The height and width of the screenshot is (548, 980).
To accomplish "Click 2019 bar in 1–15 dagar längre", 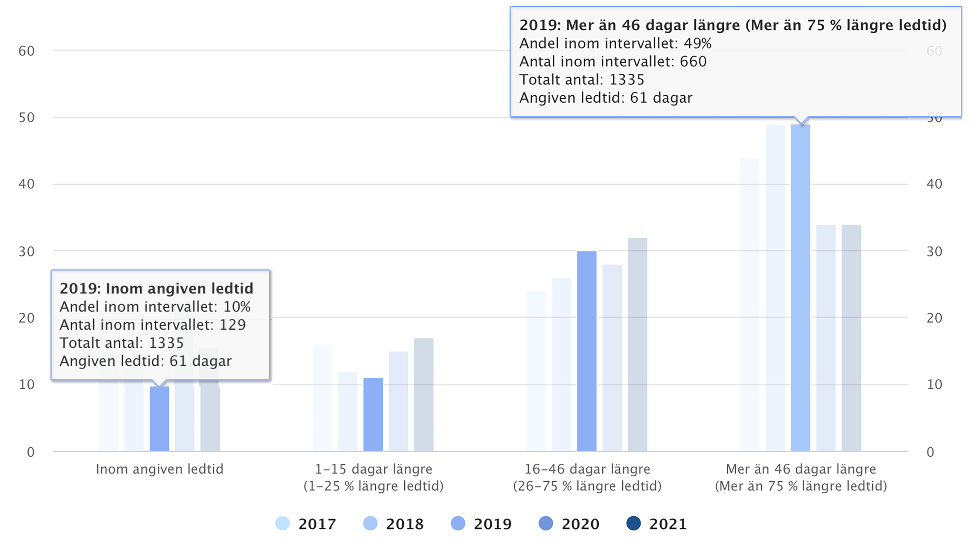I will 373,415.
